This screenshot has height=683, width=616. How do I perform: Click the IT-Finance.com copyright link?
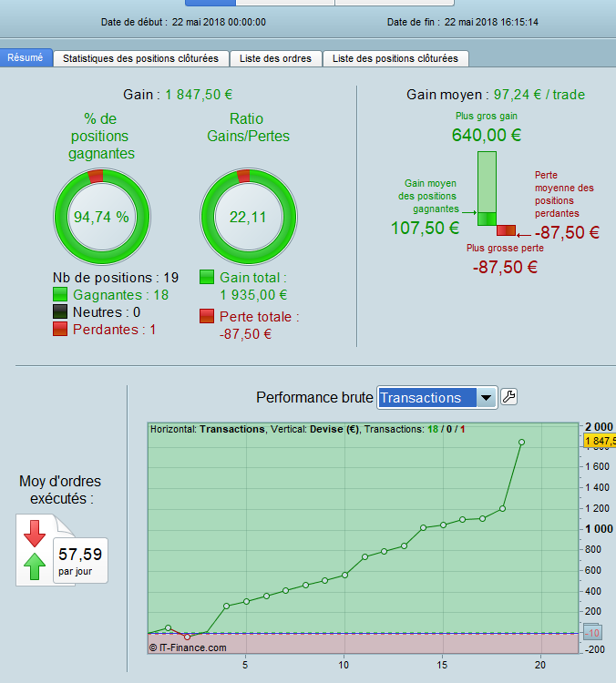click(188, 647)
